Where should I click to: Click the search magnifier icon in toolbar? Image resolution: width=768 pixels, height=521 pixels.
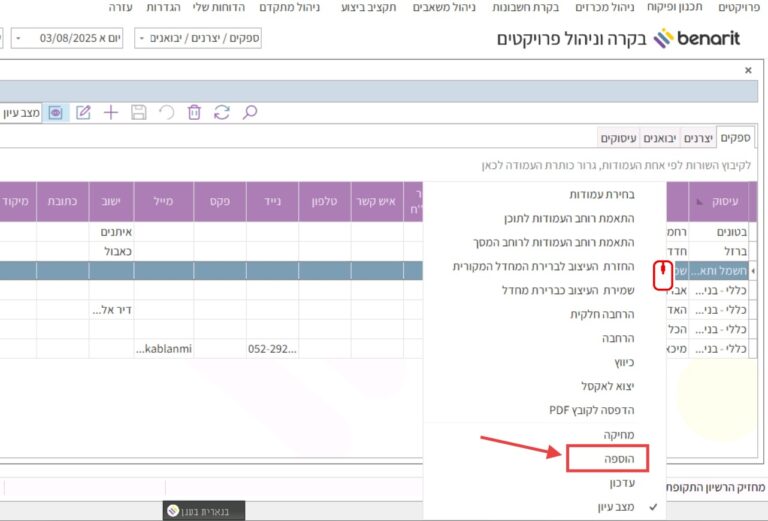click(x=251, y=112)
